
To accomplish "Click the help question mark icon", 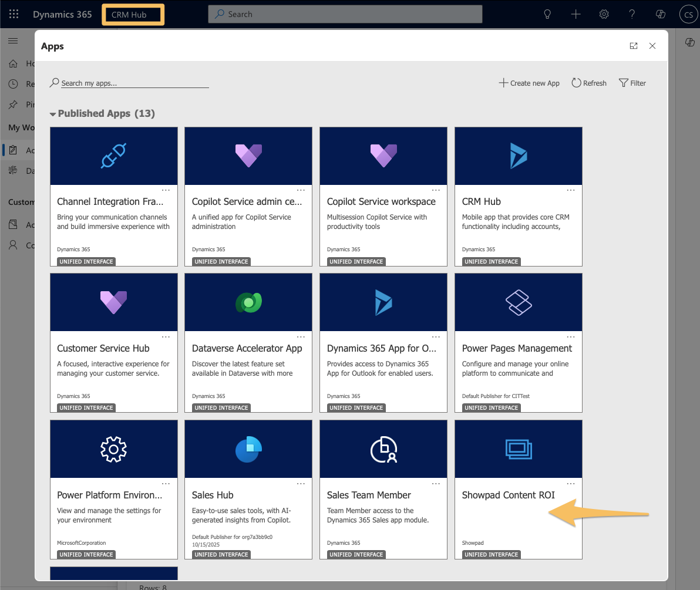I will tap(632, 14).
